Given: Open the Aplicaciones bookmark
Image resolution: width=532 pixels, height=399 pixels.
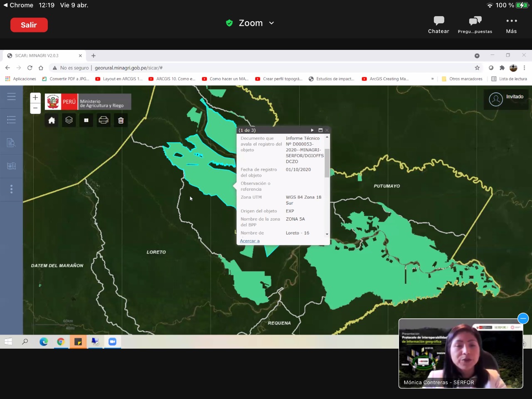Looking at the screenshot, I should tap(21, 79).
